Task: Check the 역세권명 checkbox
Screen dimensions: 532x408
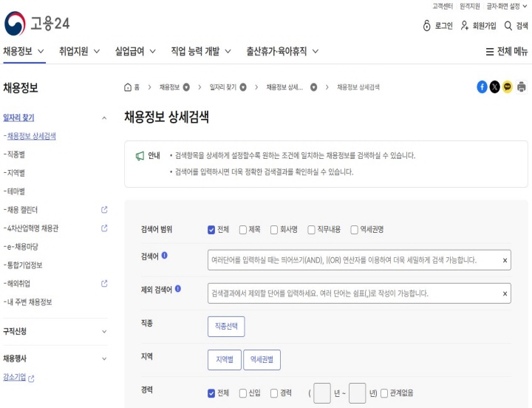Action: pos(354,230)
